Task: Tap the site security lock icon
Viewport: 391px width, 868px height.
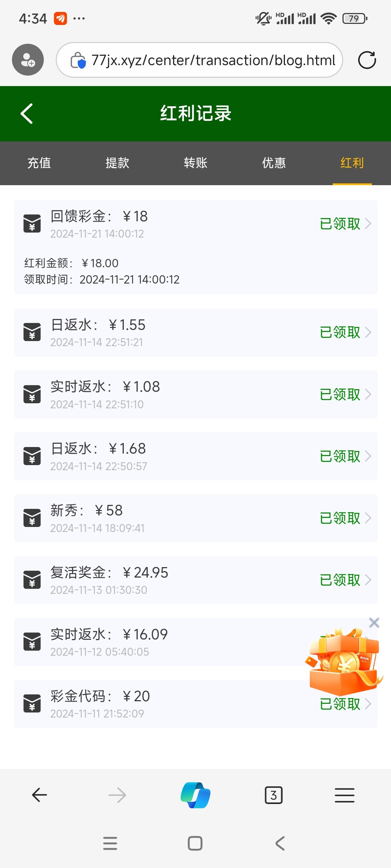Action: point(78,60)
